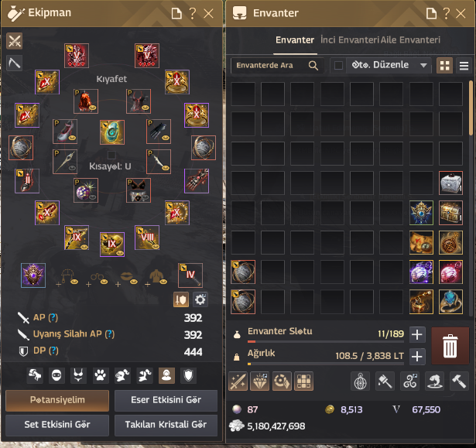This screenshot has width=476, height=448.
Task: Click Takılan Kristali Gör button
Action: [166, 425]
